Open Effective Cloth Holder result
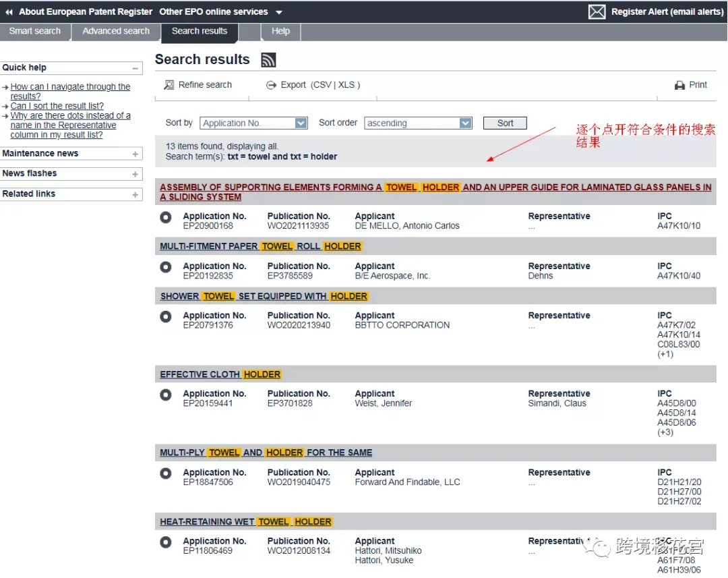 click(x=220, y=374)
